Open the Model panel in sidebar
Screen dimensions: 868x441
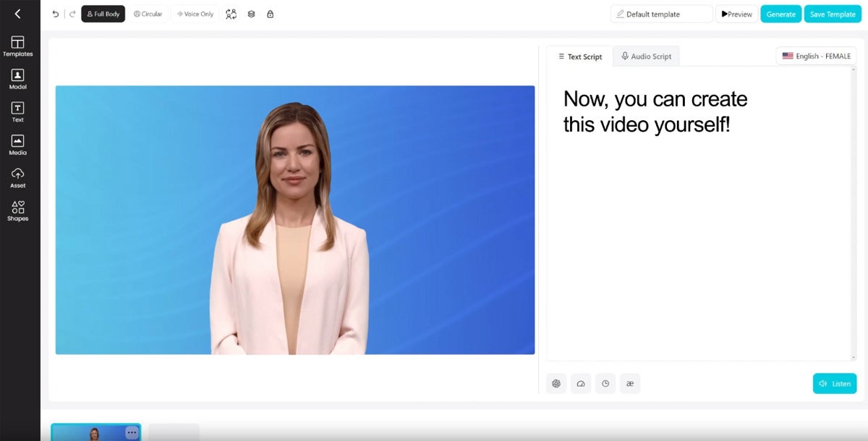[17, 79]
